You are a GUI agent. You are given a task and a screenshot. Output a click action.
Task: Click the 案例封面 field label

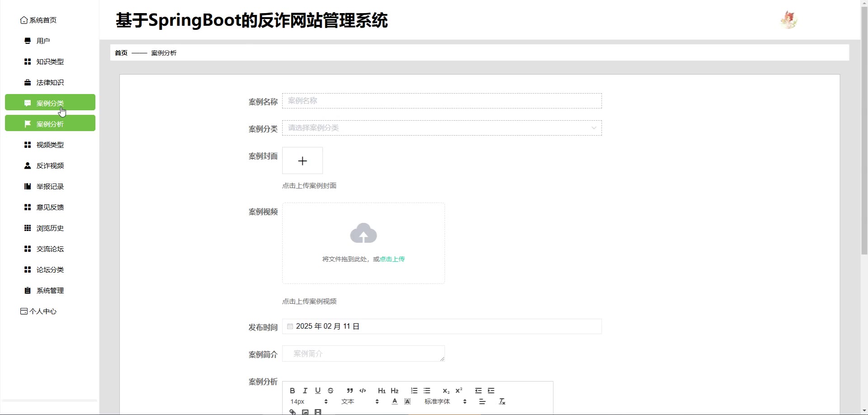263,156
